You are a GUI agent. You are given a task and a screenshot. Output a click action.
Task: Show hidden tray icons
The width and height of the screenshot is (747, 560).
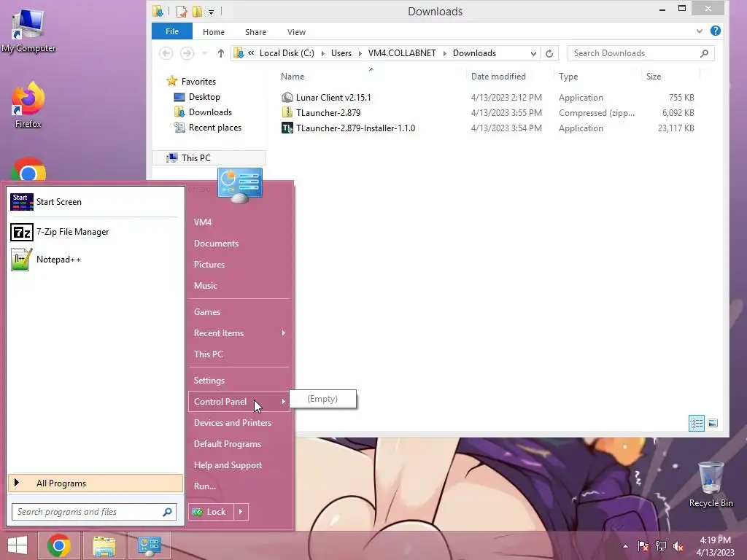tap(625, 546)
